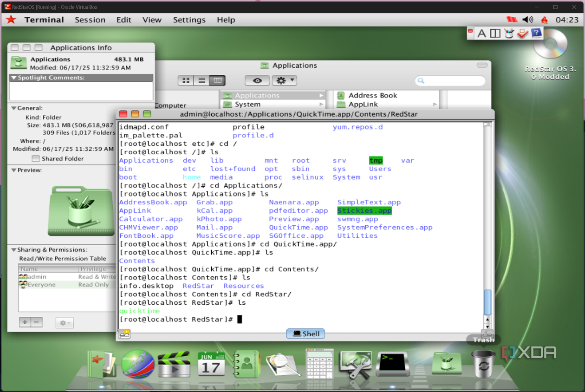Screen dimensions: 585x392
Task: Open the volume speaker icon in menu bar
Action: tap(527, 20)
